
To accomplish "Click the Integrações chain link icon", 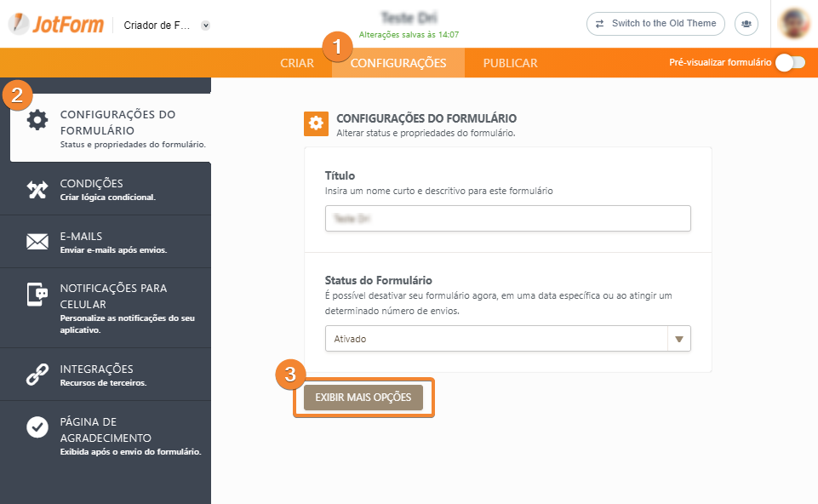I will coord(37,375).
